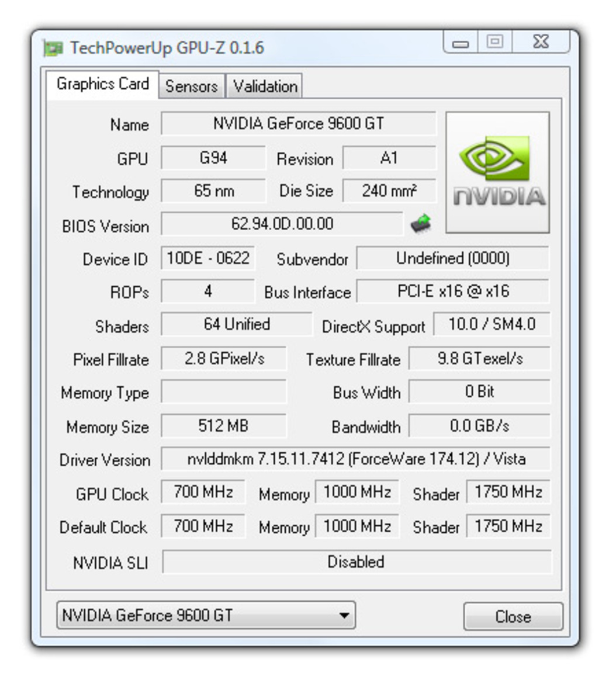Image resolution: width=616 pixels, height=683 pixels.
Task: Click the Die Size field showing 240 mm²
Action: point(389,191)
